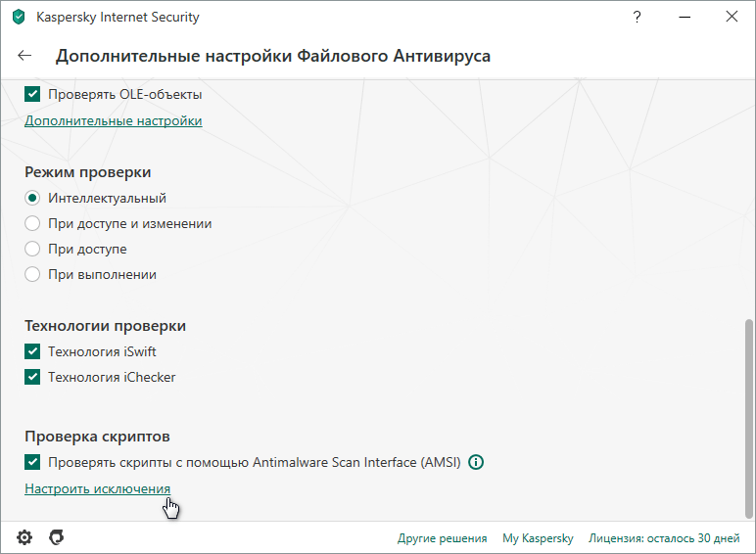Click the Режим проверки heading
The height and width of the screenshot is (554, 756).
(x=88, y=172)
